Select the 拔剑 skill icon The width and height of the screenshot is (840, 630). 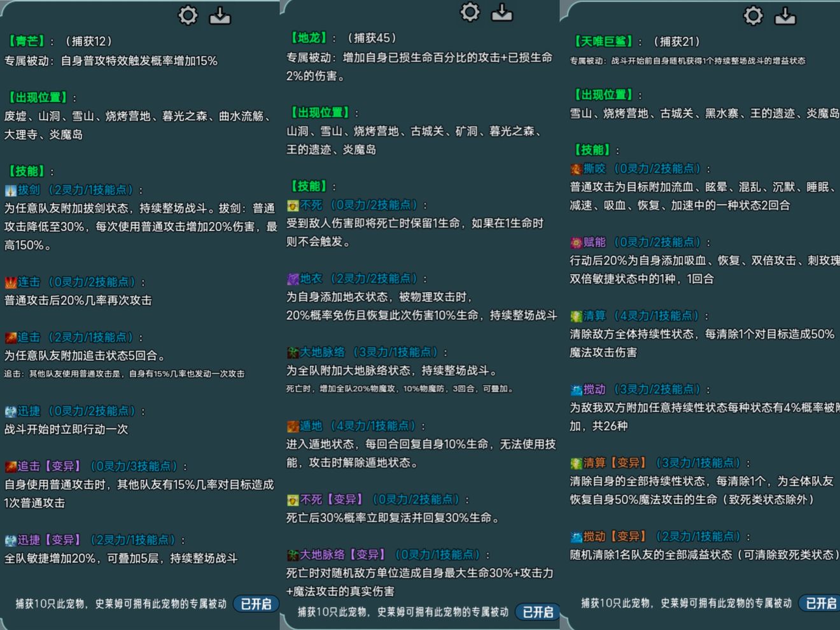tap(10, 190)
